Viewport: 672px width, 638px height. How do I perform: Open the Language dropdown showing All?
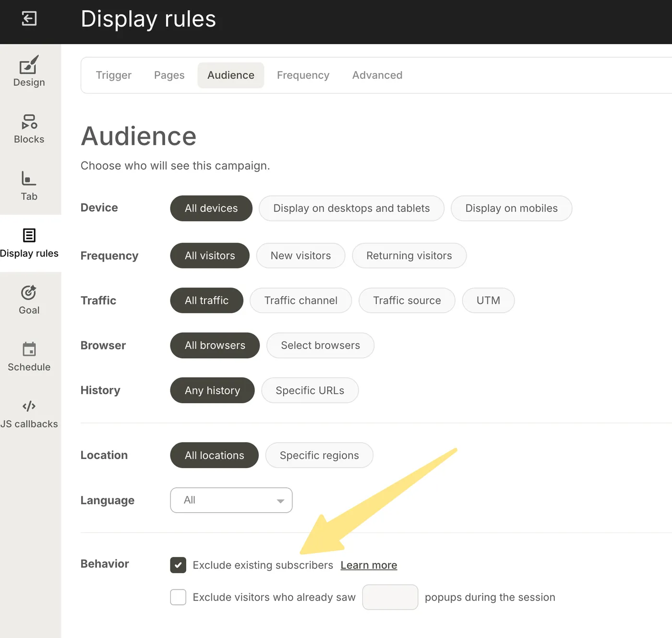click(x=231, y=500)
